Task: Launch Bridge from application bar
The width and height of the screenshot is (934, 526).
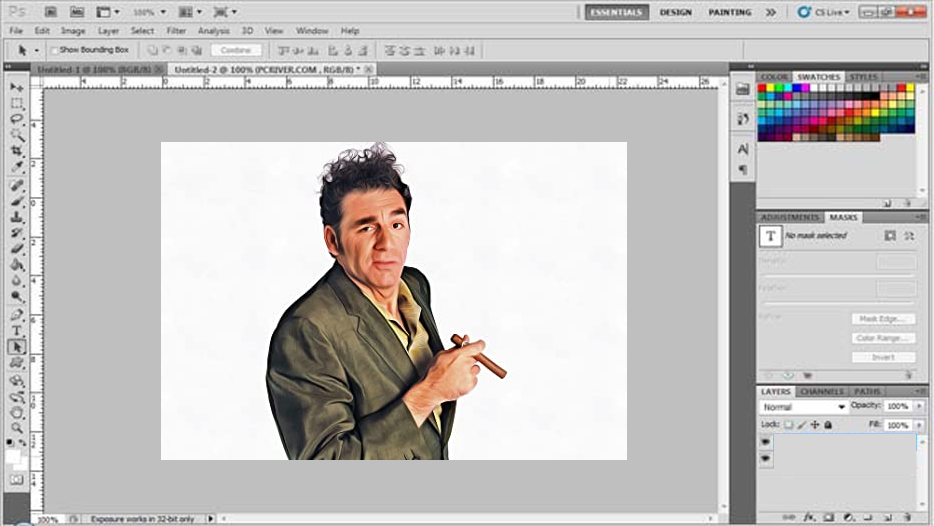Action: coord(51,12)
